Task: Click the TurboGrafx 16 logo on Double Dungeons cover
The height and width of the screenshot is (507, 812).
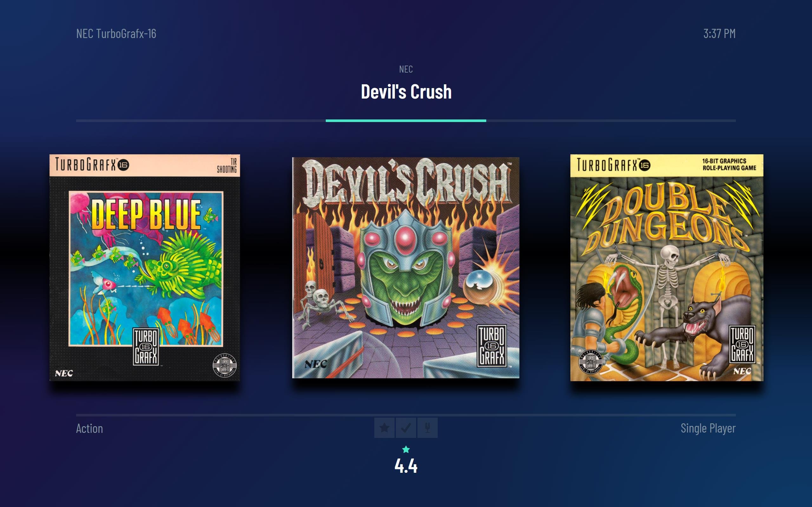Action: 742,344
